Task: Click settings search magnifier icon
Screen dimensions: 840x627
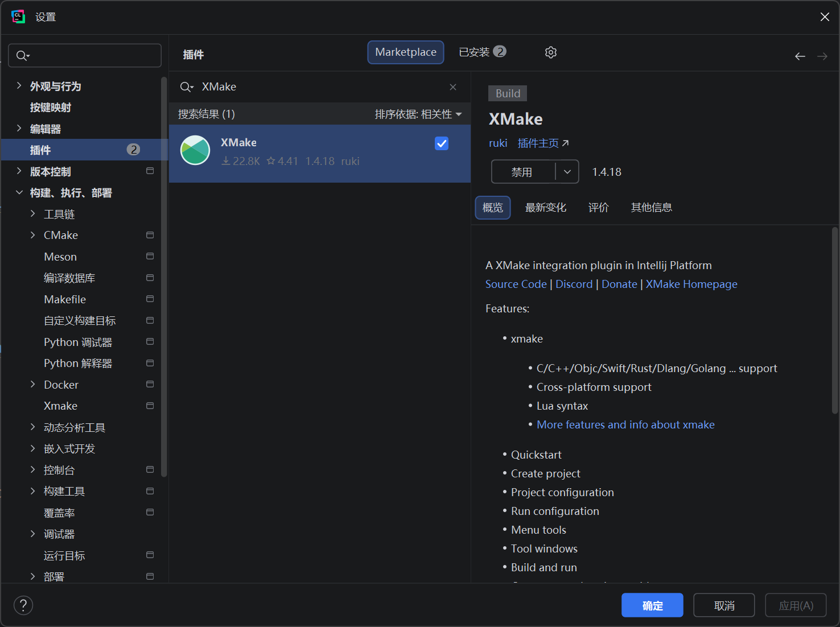Action: coord(22,56)
